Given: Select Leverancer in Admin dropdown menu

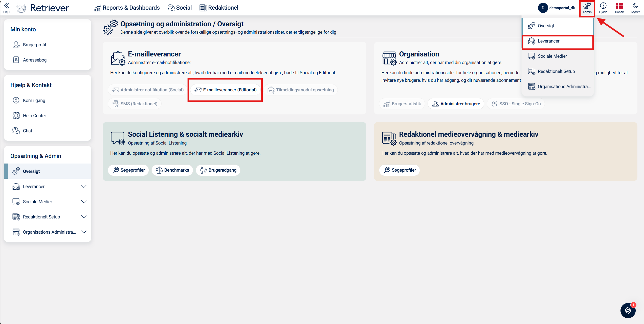Looking at the screenshot, I should tap(548, 41).
